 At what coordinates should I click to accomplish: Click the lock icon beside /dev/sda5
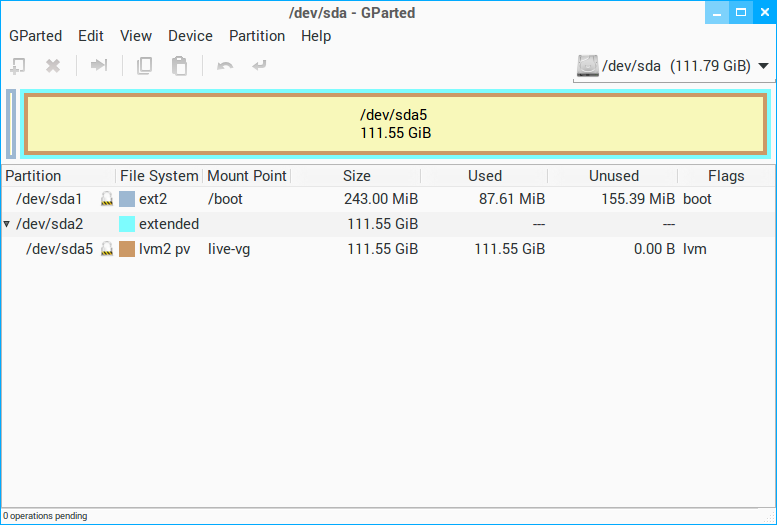[x=106, y=249]
